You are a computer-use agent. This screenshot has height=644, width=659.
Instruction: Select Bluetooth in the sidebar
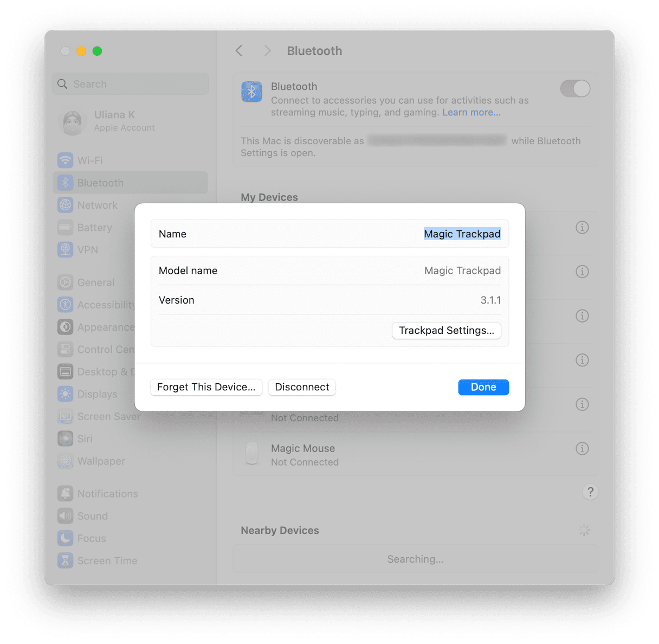(131, 183)
